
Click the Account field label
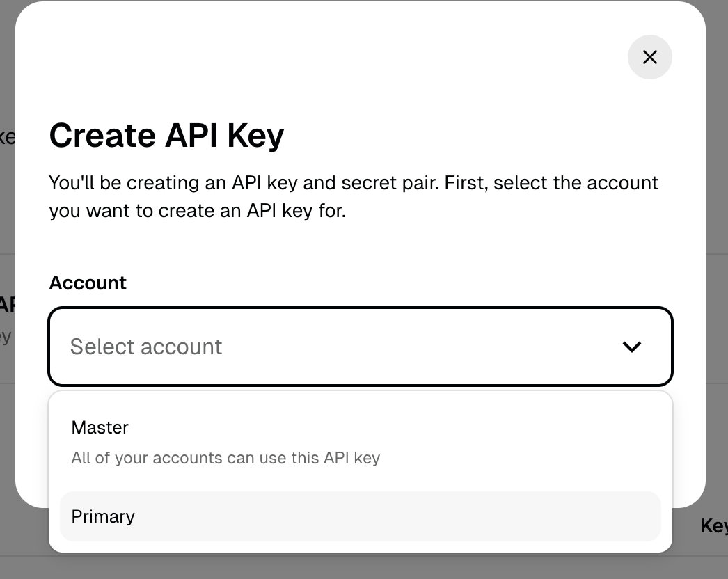click(x=88, y=283)
